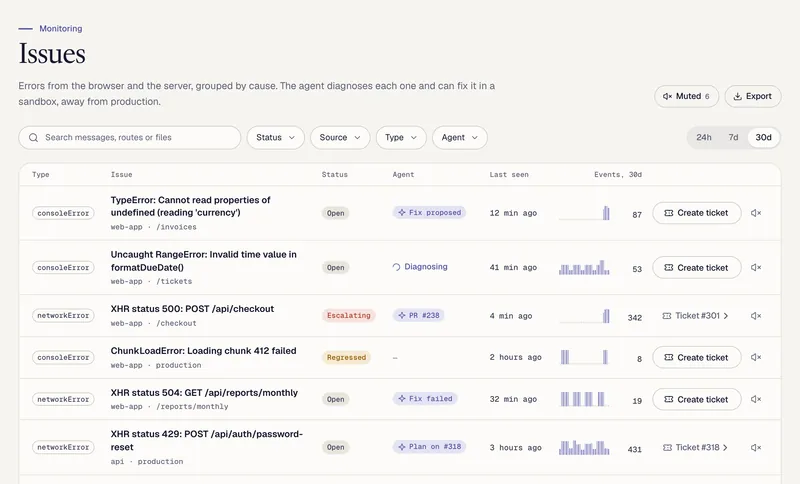Image resolution: width=800 pixels, height=484 pixels.
Task: Click the ticket icon beside Ticket #301
Action: [x=666, y=316]
